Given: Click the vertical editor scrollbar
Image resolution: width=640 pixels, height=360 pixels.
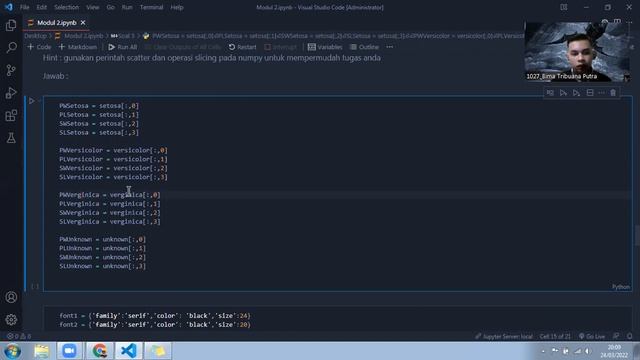Looking at the screenshot, I should pyautogui.click(x=637, y=235).
